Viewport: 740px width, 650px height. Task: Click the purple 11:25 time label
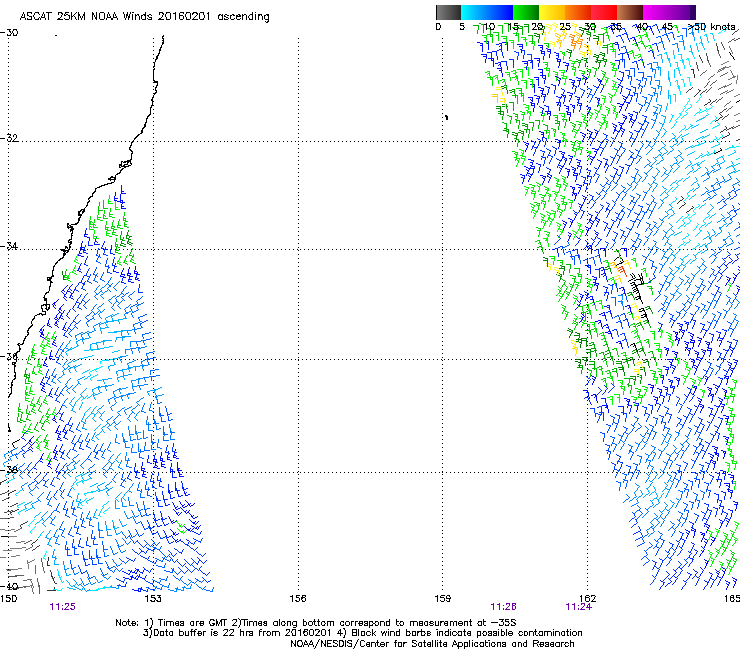(62, 607)
